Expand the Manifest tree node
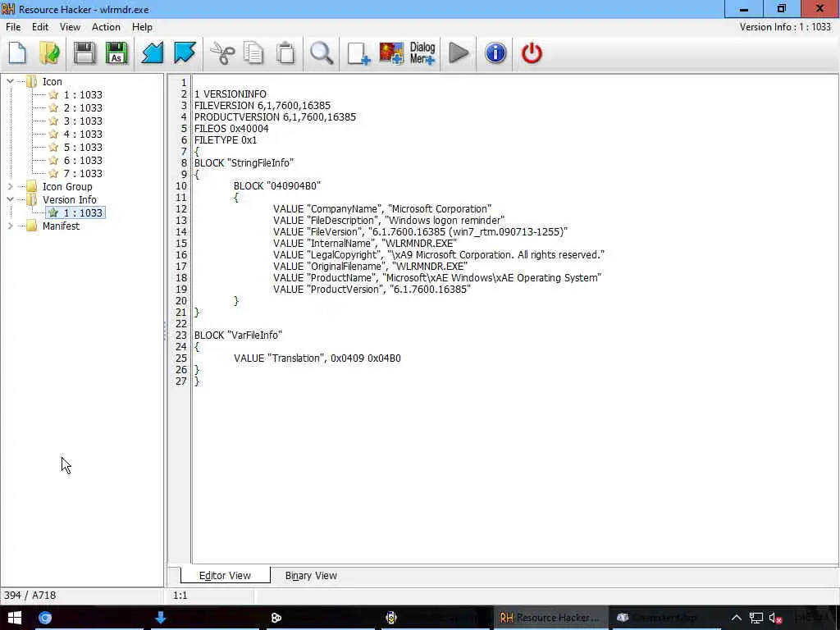The height and width of the screenshot is (630, 840). [x=10, y=226]
